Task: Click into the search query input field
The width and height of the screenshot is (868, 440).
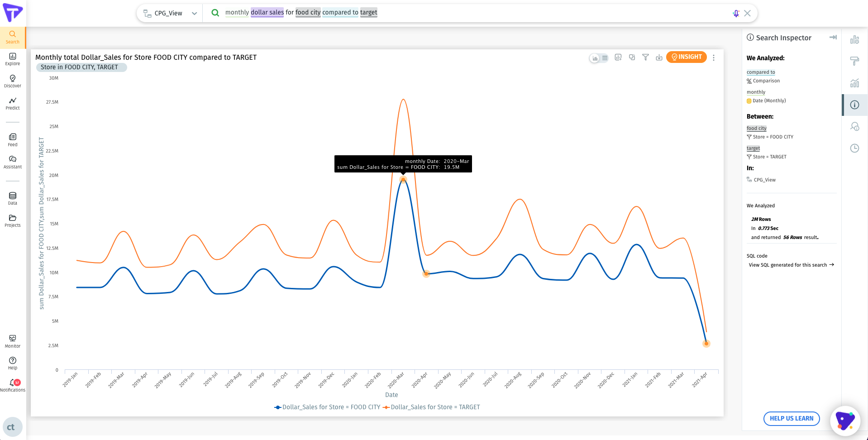Action: pos(475,13)
